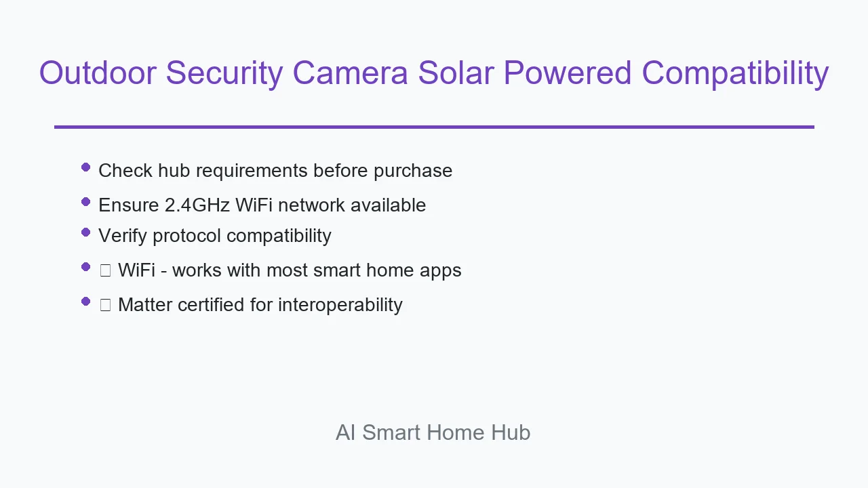The width and height of the screenshot is (868, 488).
Task: Select the text 'Check hub requirements before purchase'
Action: coord(275,171)
